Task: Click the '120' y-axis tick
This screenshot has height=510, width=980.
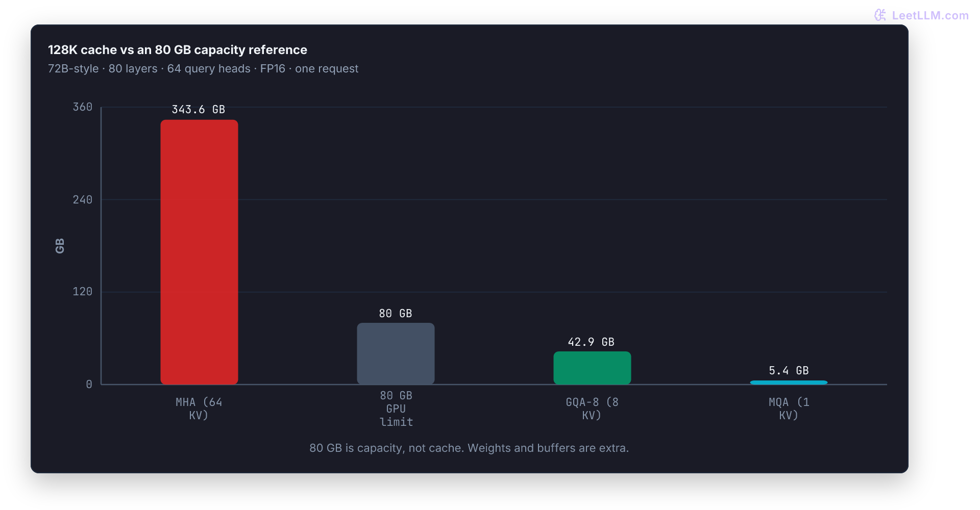Action: point(83,292)
